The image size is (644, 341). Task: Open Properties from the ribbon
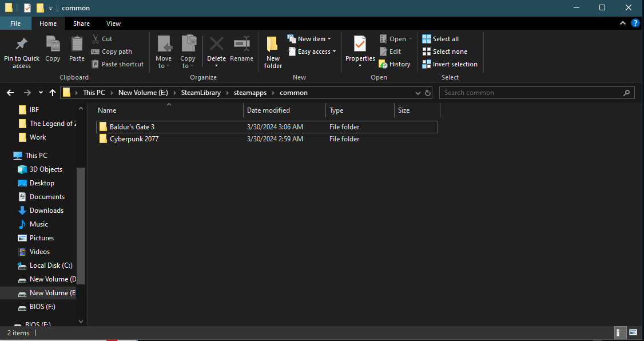360,45
